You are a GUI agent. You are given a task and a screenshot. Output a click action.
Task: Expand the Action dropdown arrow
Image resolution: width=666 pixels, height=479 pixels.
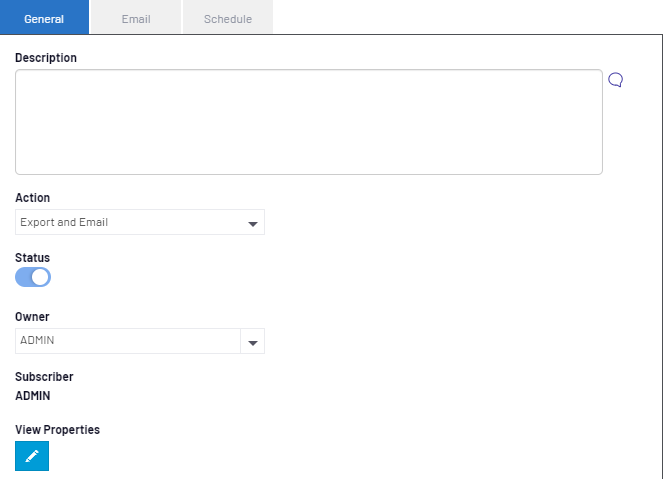click(x=253, y=224)
